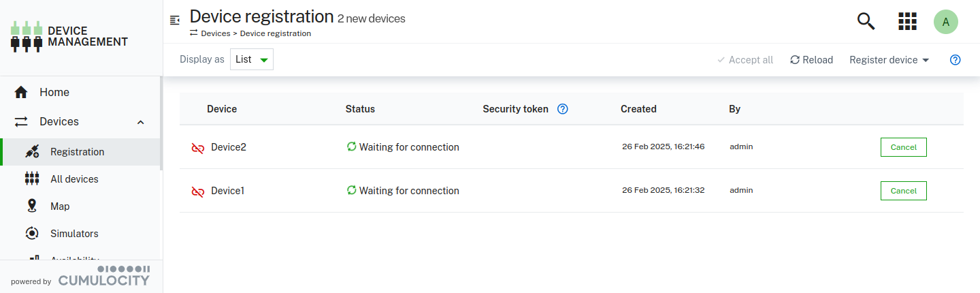Screen dimensions: 980x293
Task: Click Device1 Waiting for connection status
Action: coord(409,191)
